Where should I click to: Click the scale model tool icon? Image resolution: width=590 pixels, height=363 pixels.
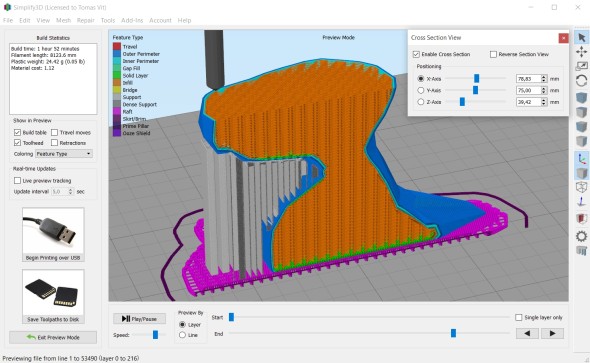coord(581,66)
